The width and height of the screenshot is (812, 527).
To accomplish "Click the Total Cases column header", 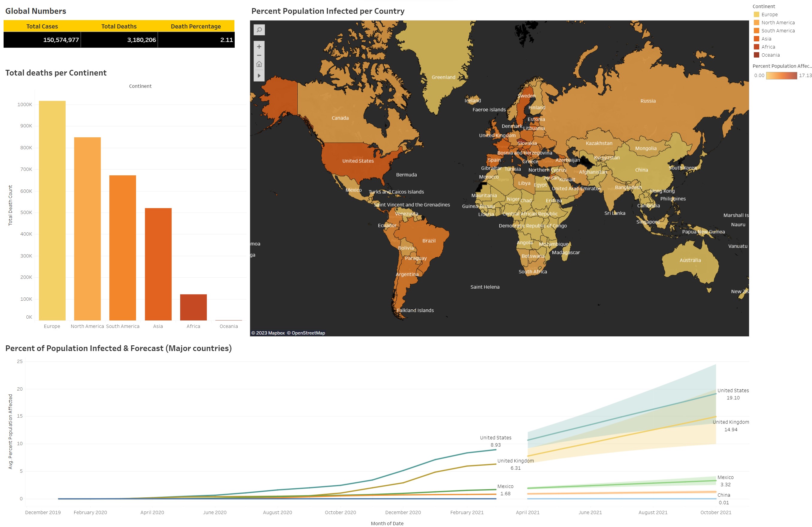I will 42,26.
